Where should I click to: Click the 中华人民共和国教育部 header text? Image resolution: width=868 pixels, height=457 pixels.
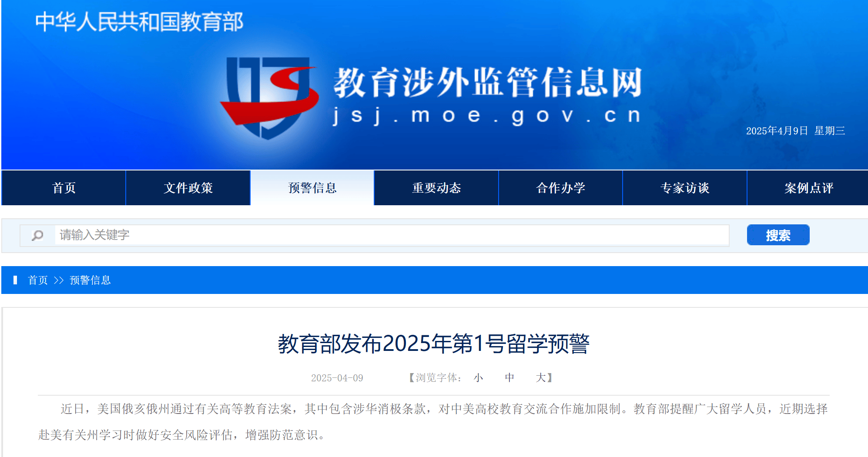pos(139,22)
